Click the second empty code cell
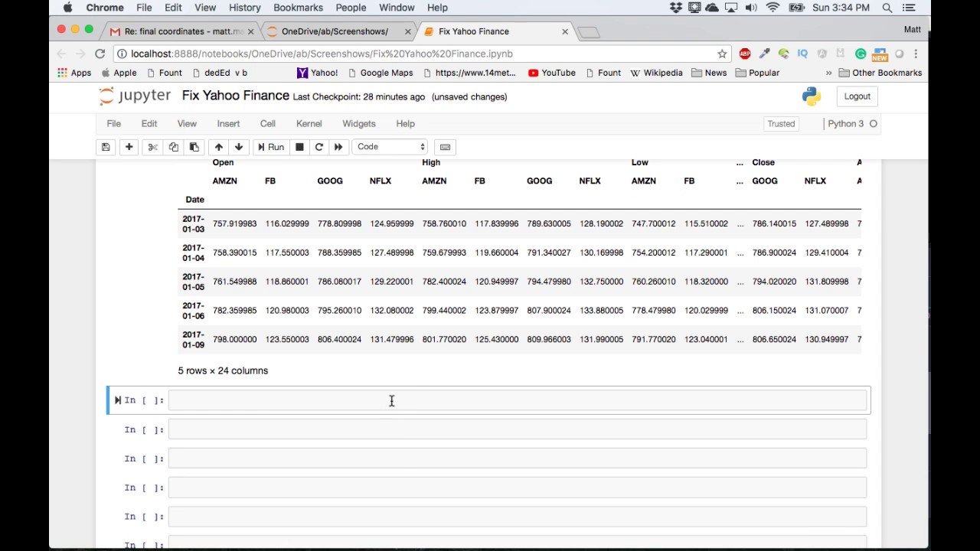This screenshot has width=980, height=551. pos(518,429)
